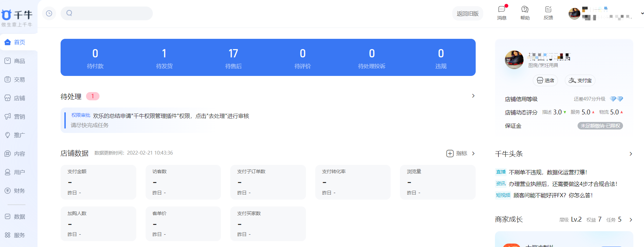Screen dimensions: 644x247
Task: Open the account dropdown arrow at top right
Action: [642, 13]
